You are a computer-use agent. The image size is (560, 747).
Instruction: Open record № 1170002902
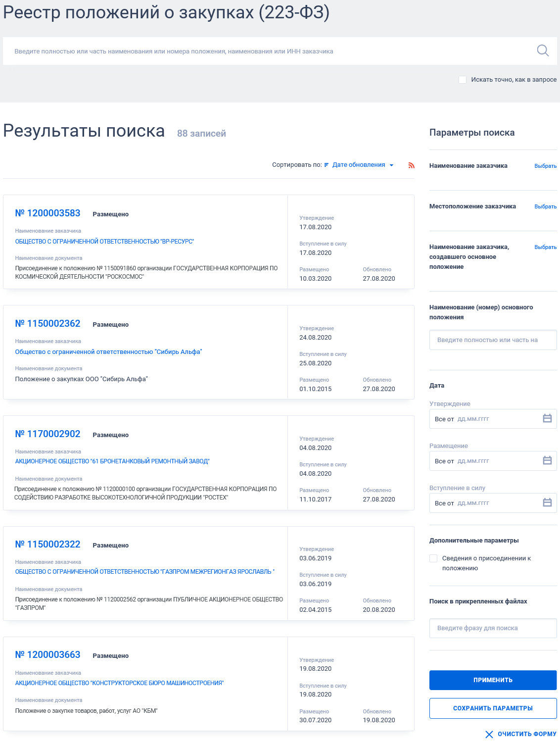pos(47,434)
